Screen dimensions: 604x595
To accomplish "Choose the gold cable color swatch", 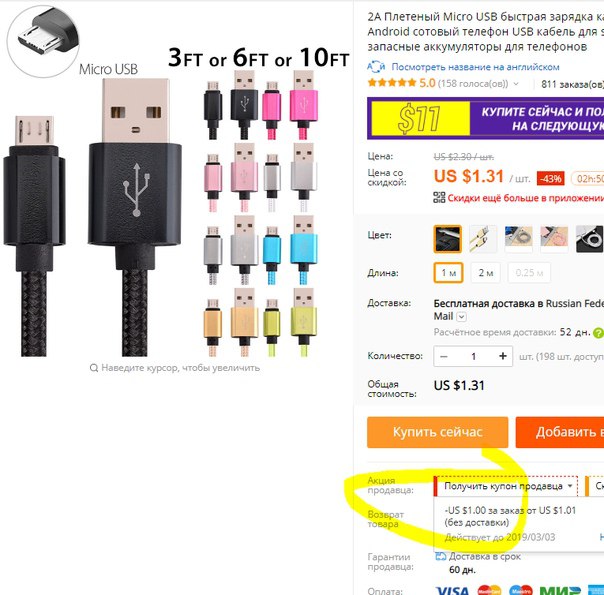I will pyautogui.click(x=483, y=239).
